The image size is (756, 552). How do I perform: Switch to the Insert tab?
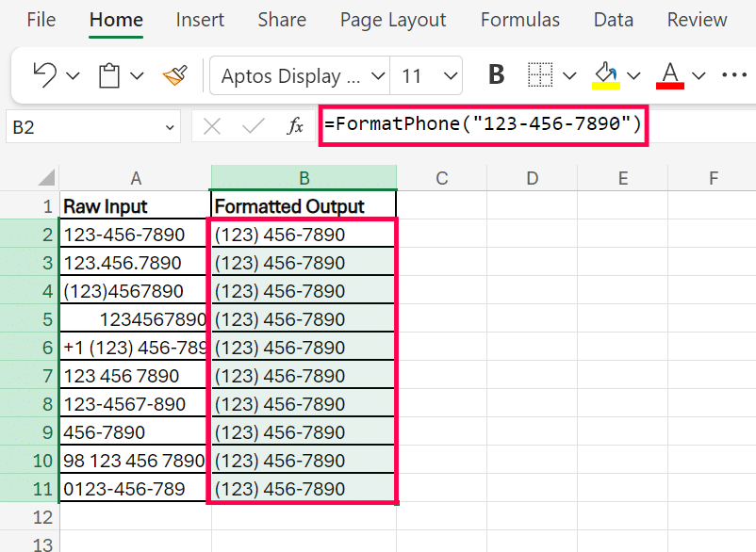pyautogui.click(x=200, y=20)
